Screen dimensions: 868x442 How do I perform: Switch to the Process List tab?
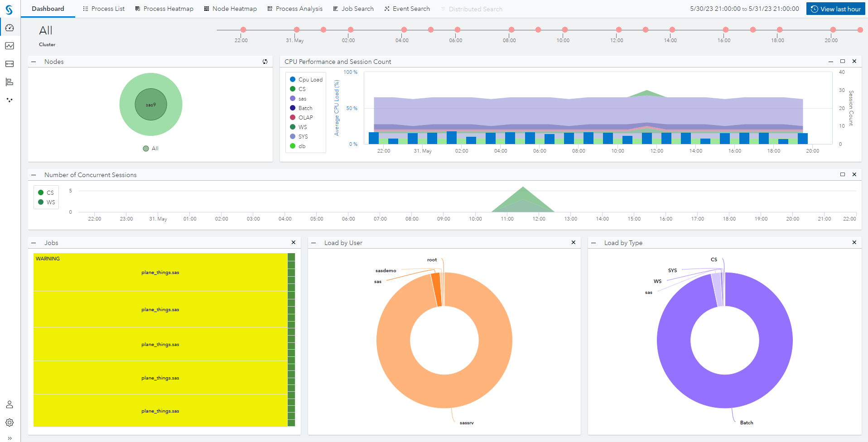pos(104,9)
